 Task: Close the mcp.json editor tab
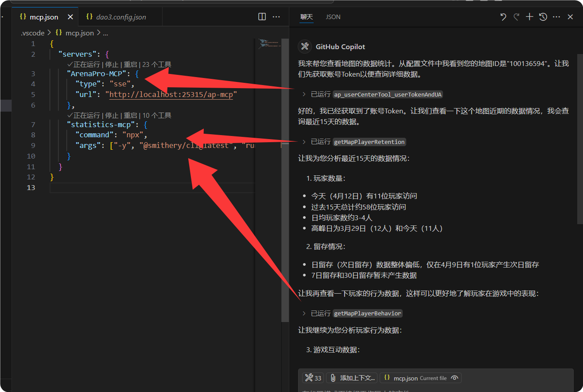point(70,17)
